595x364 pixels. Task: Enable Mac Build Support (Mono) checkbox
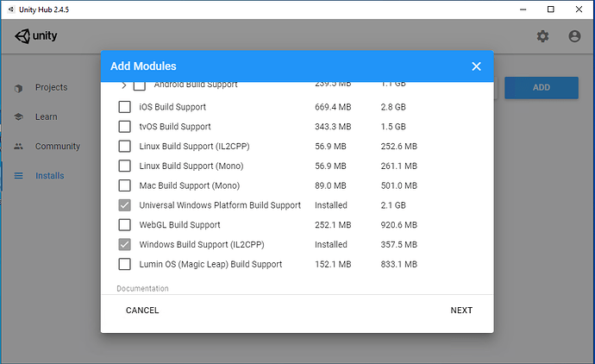(x=124, y=185)
